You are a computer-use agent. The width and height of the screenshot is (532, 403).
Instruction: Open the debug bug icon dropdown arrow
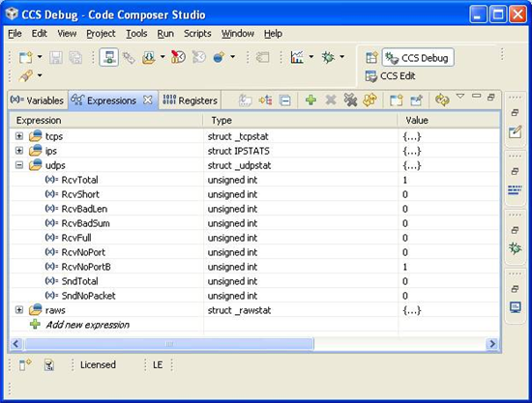(x=342, y=57)
